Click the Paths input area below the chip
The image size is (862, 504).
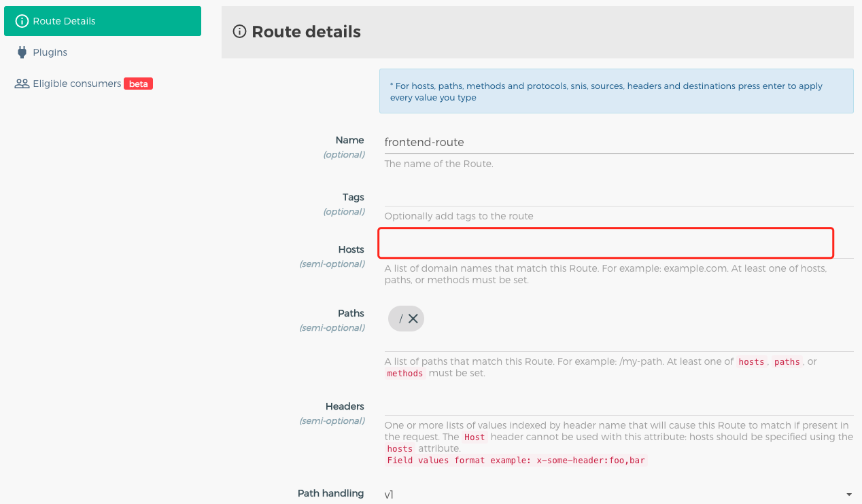click(x=619, y=343)
